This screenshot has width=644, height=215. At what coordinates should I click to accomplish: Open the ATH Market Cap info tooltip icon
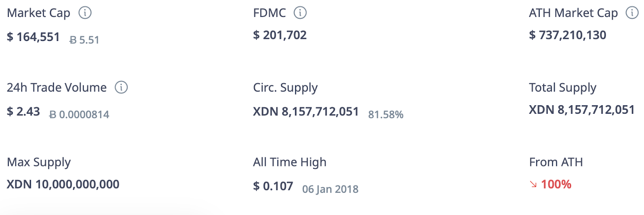(632, 13)
